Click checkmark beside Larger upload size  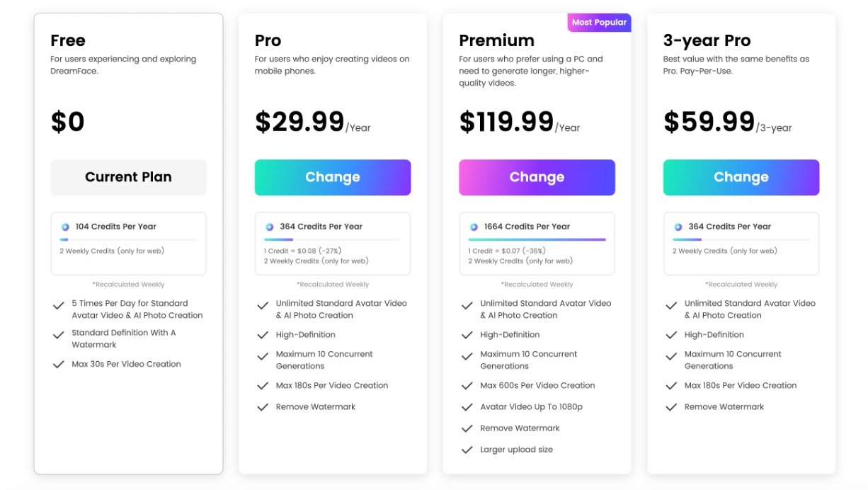(467, 450)
